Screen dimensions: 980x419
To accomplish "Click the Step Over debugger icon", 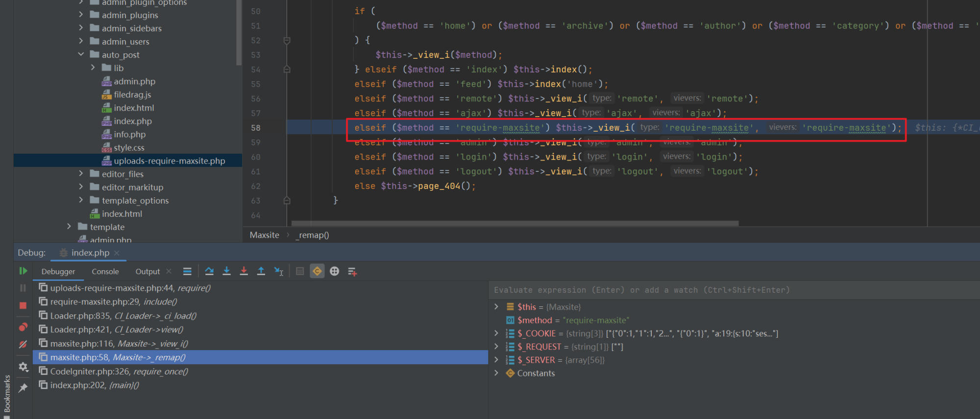I will coord(209,271).
